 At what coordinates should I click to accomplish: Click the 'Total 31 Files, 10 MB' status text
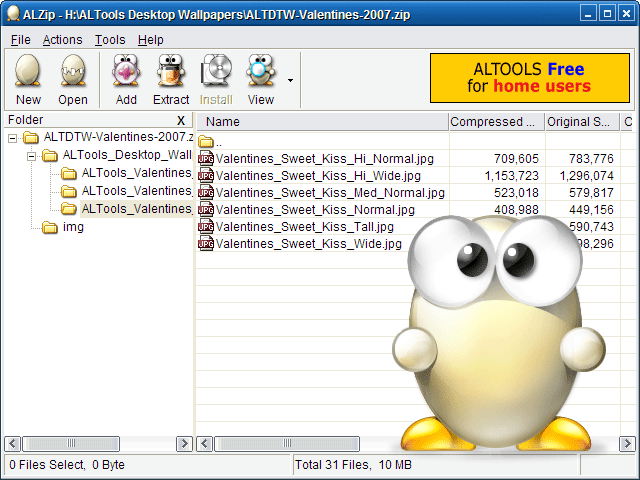click(x=353, y=465)
